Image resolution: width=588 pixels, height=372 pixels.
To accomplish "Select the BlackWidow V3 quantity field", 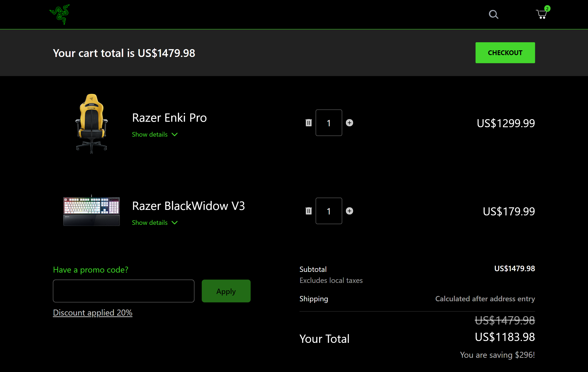I will pyautogui.click(x=329, y=211).
